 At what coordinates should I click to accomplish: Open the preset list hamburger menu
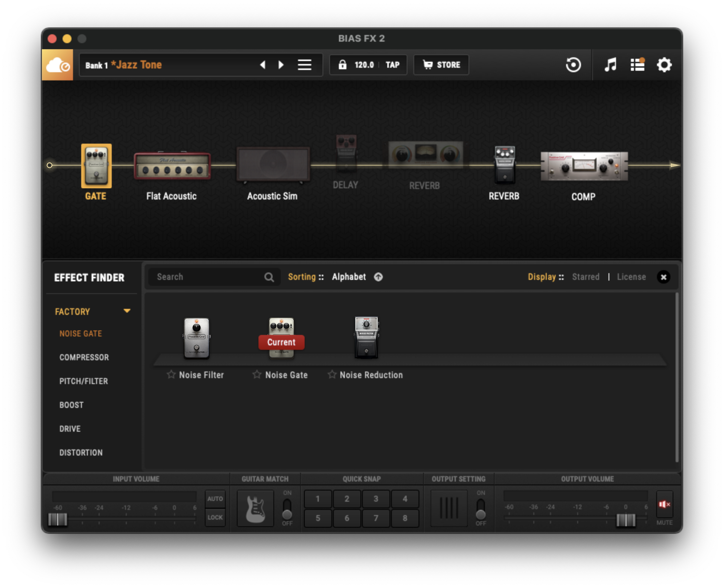point(305,65)
